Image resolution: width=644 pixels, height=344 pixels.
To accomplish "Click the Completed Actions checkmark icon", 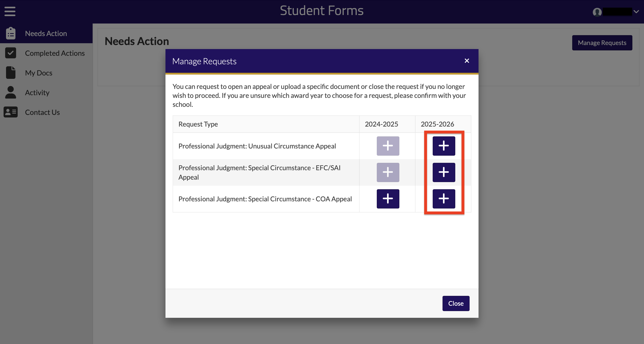I will (11, 53).
